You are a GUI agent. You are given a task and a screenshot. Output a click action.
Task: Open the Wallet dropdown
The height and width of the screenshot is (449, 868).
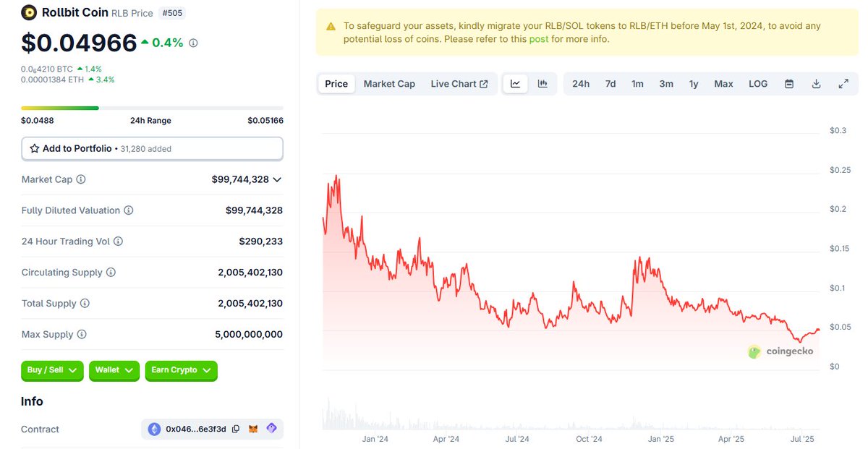(x=114, y=370)
